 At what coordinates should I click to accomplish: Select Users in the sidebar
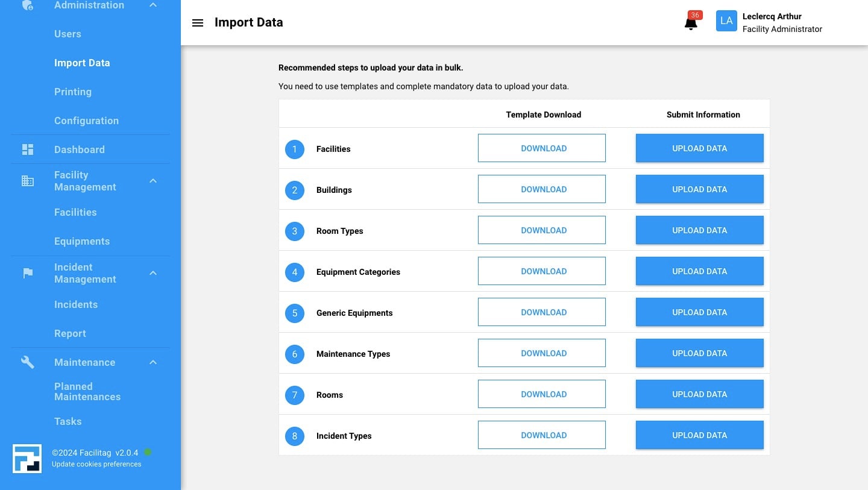67,34
